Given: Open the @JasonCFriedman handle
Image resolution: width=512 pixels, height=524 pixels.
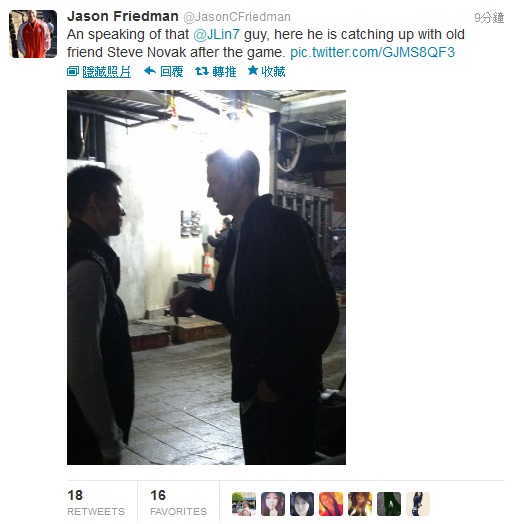Looking at the screenshot, I should pyautogui.click(x=237, y=17).
